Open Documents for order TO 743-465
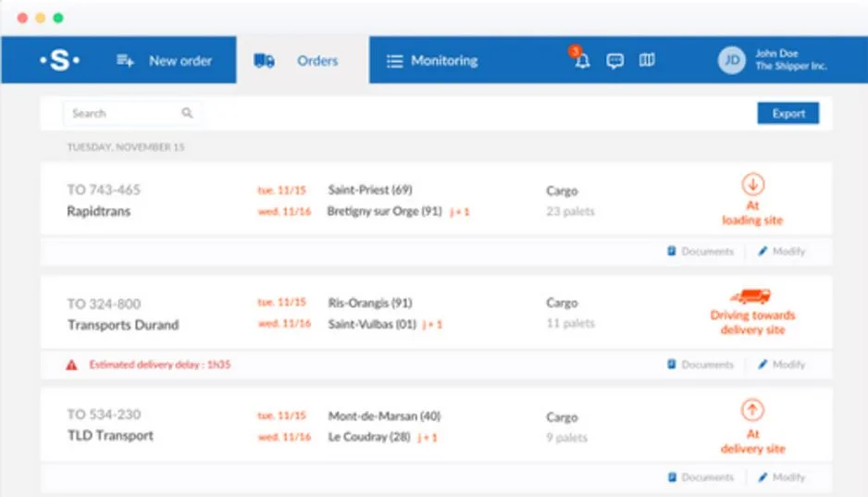 (x=701, y=251)
